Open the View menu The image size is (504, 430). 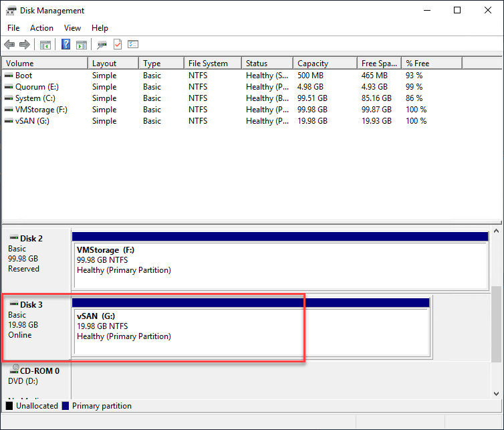pos(72,28)
